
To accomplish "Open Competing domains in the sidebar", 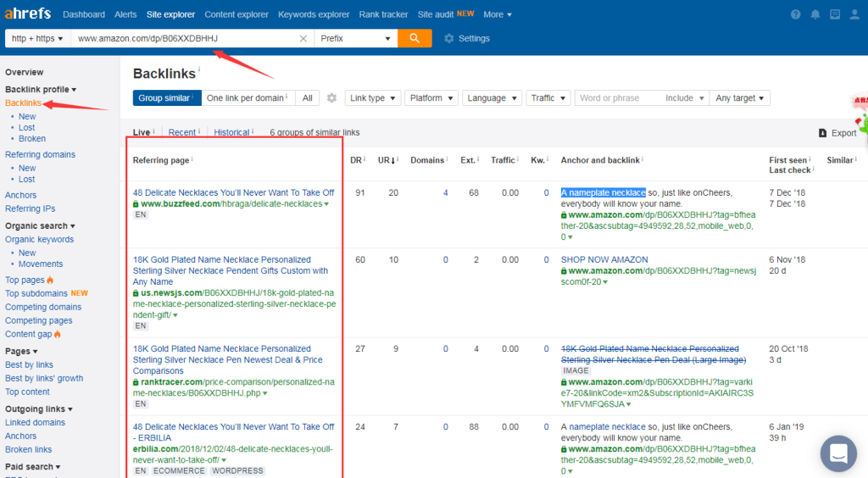I will pyautogui.click(x=43, y=307).
